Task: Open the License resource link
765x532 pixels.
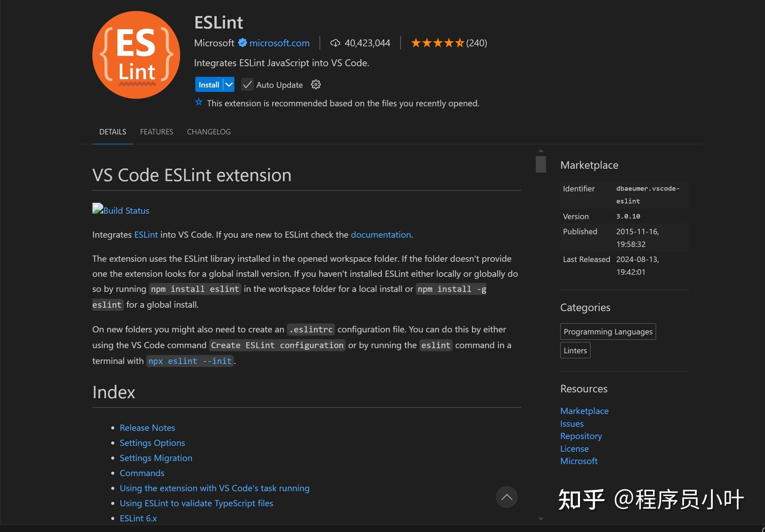Action: pos(575,449)
